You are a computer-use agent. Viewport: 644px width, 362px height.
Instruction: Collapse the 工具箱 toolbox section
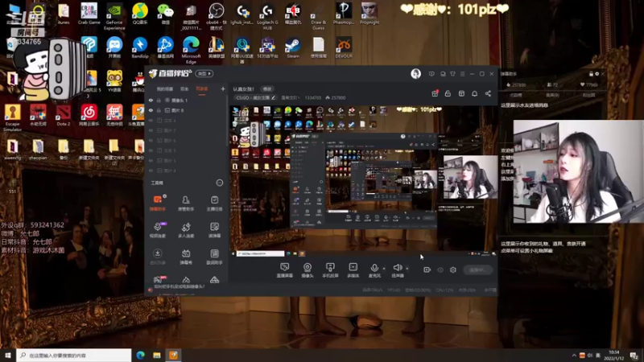(x=219, y=183)
